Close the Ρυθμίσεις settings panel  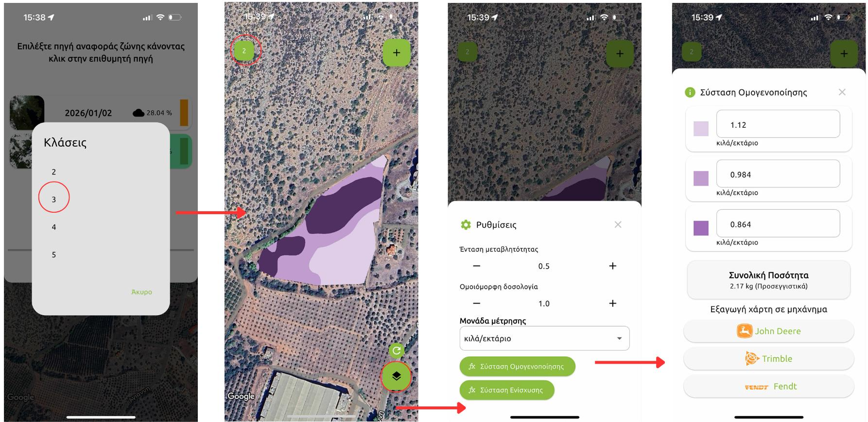point(618,224)
